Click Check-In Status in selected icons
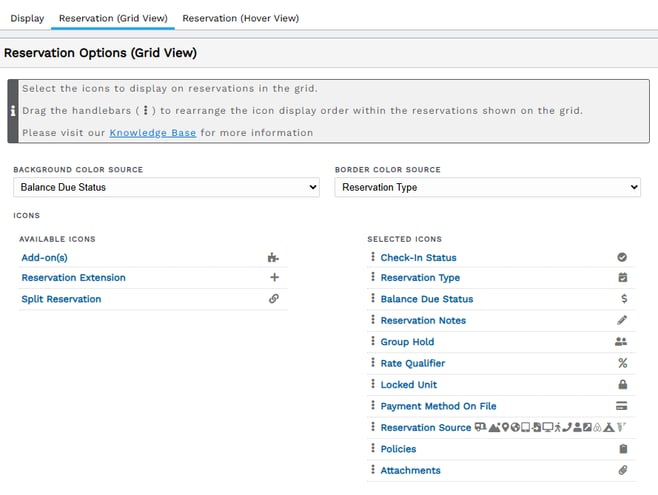This screenshot has width=658, height=495. 418,258
